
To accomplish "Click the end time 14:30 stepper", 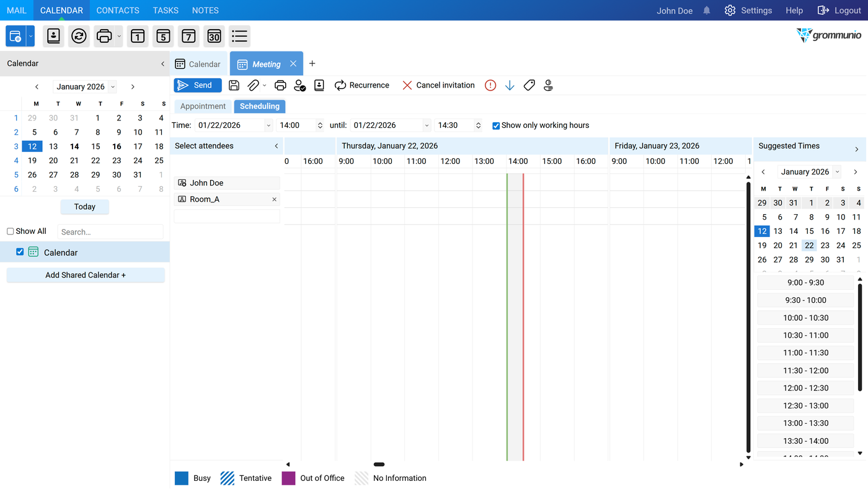I will (478, 125).
